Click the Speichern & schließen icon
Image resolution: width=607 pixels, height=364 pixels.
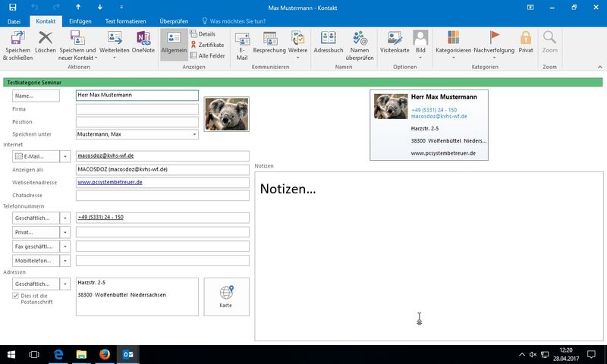(17, 38)
